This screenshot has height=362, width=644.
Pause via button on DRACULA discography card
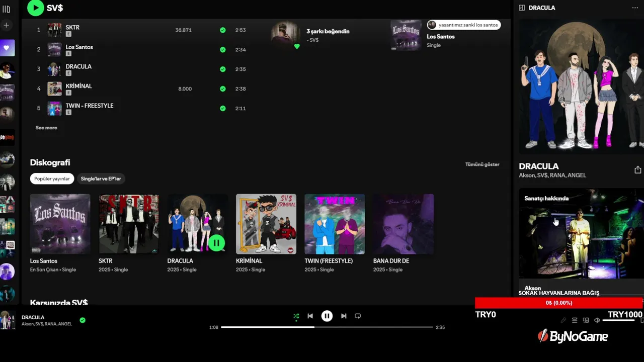coord(217,243)
